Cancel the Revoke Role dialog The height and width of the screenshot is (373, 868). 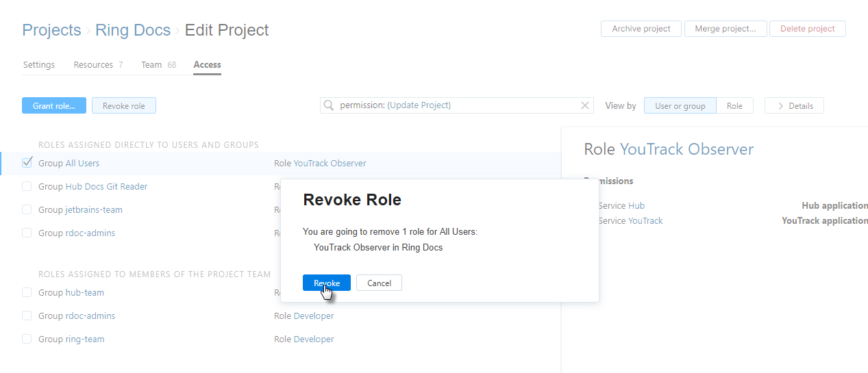coord(379,283)
